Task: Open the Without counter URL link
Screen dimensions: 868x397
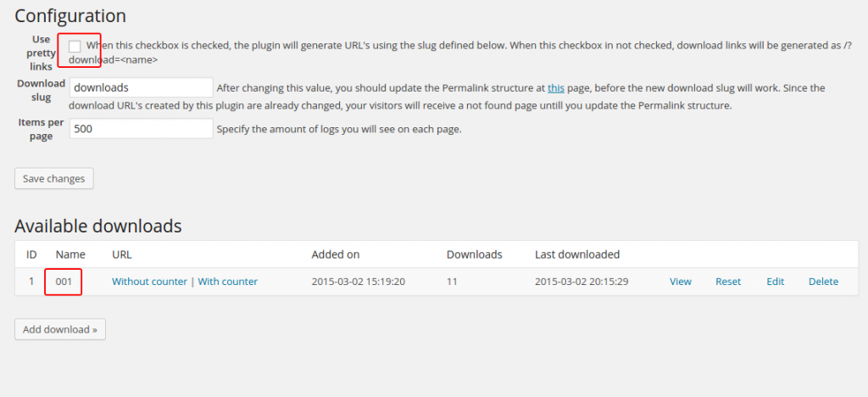Action: (149, 282)
